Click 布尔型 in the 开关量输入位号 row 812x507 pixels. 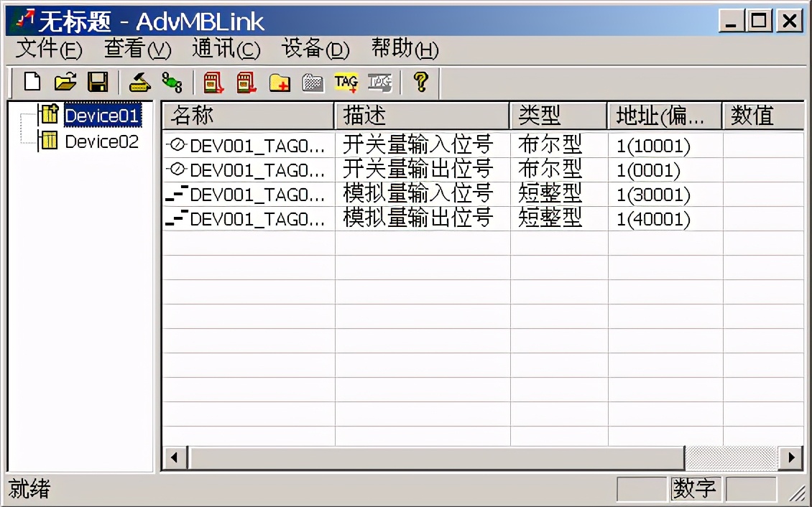pyautogui.click(x=550, y=145)
